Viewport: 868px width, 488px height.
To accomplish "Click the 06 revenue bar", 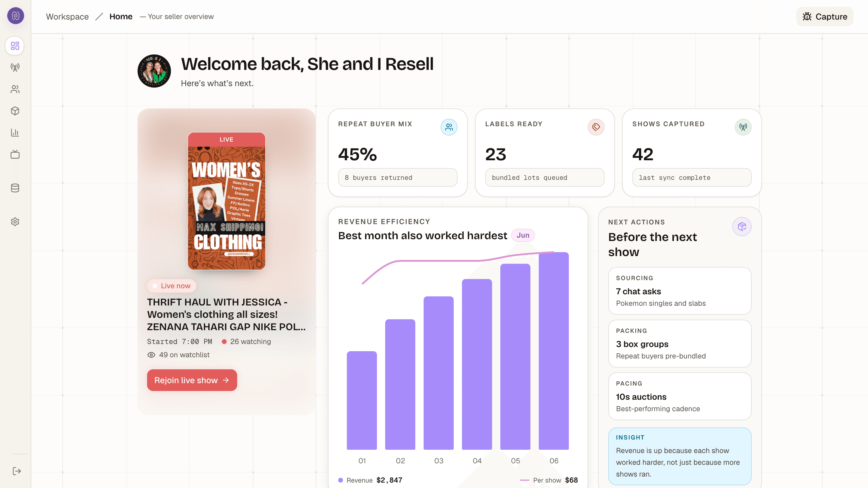I will click(554, 351).
